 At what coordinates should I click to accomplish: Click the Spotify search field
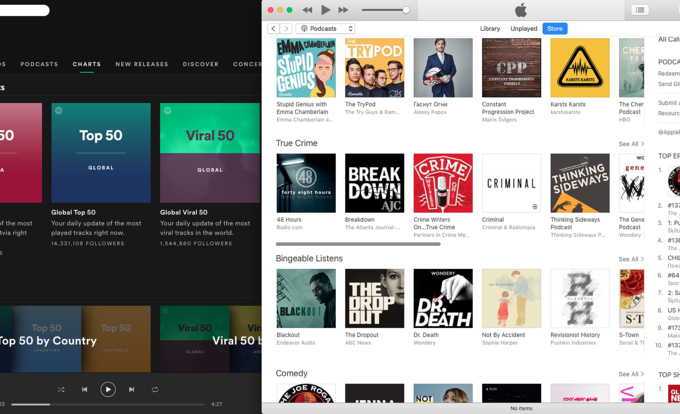click(23, 10)
